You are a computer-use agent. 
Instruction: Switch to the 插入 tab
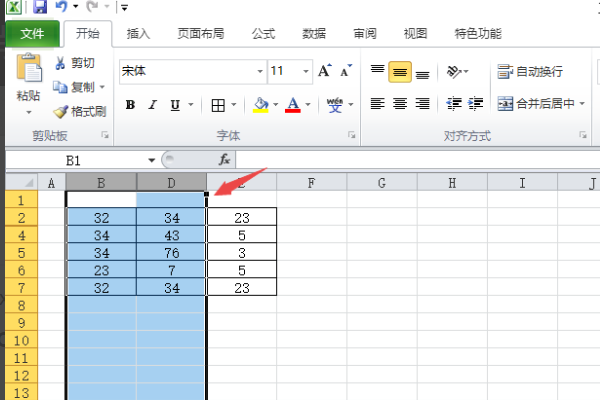click(138, 34)
